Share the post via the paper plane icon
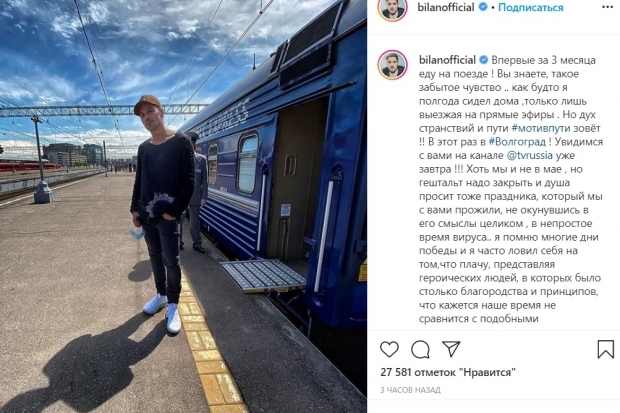 [x=451, y=349]
